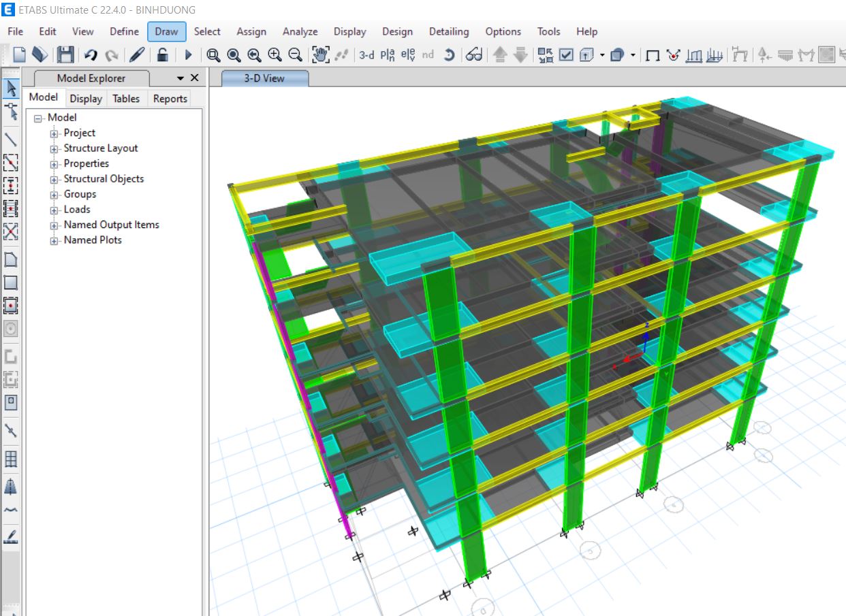Close the Model Explorer panel
The width and height of the screenshot is (846, 616).
pyautogui.click(x=194, y=78)
